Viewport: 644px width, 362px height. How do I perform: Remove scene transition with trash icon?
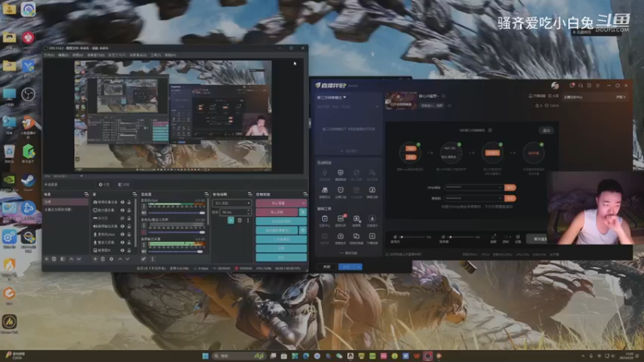point(240,220)
